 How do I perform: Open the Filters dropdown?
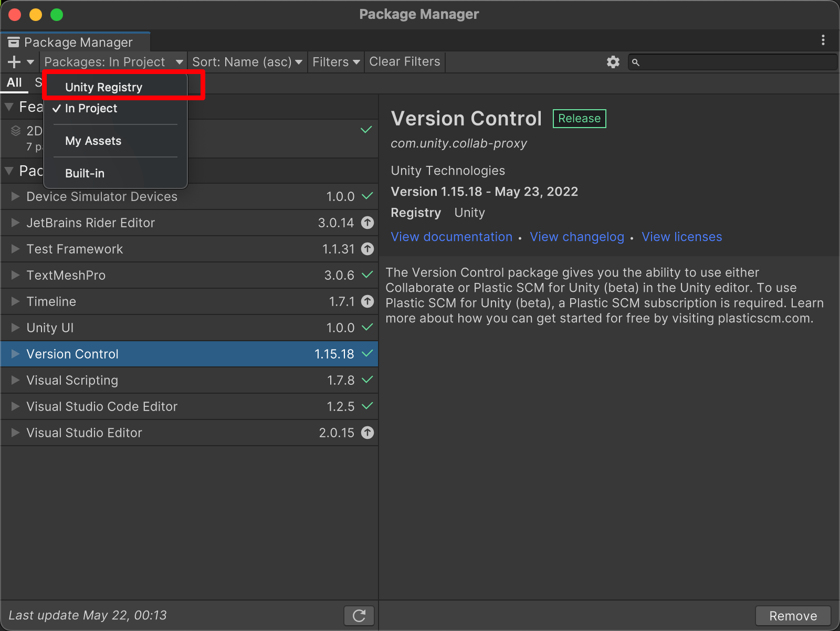click(336, 62)
